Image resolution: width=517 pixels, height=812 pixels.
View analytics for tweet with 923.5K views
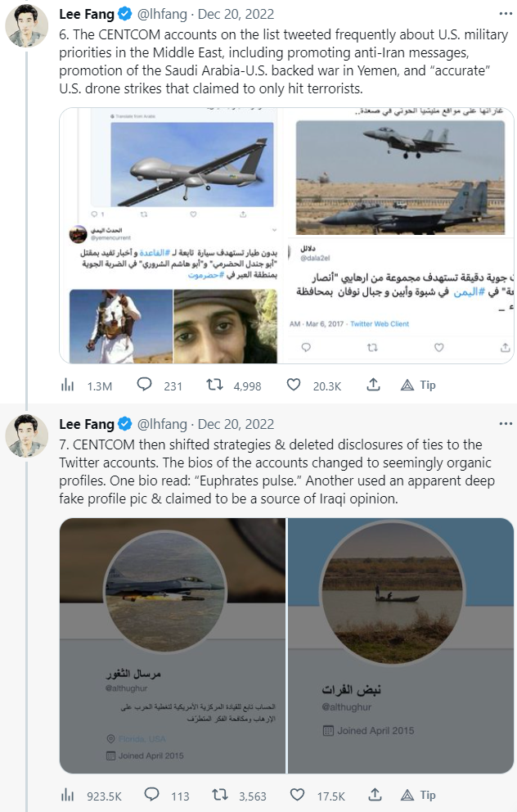(x=68, y=795)
